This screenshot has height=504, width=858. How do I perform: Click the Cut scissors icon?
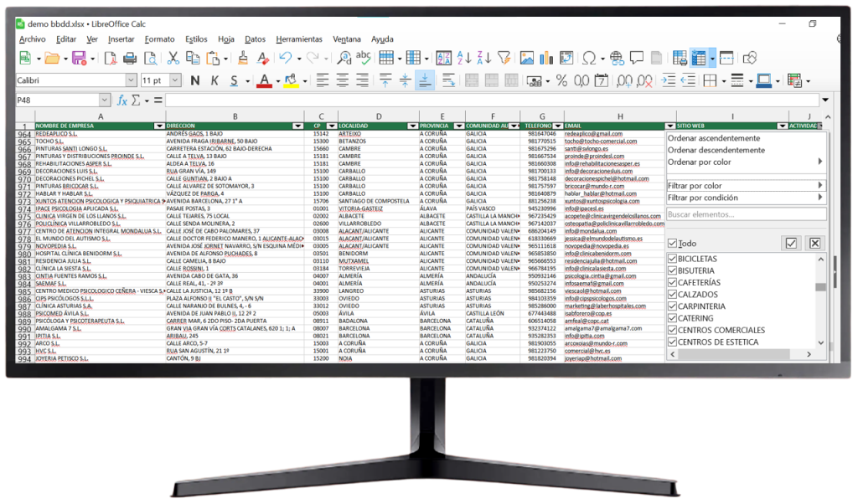tap(173, 58)
